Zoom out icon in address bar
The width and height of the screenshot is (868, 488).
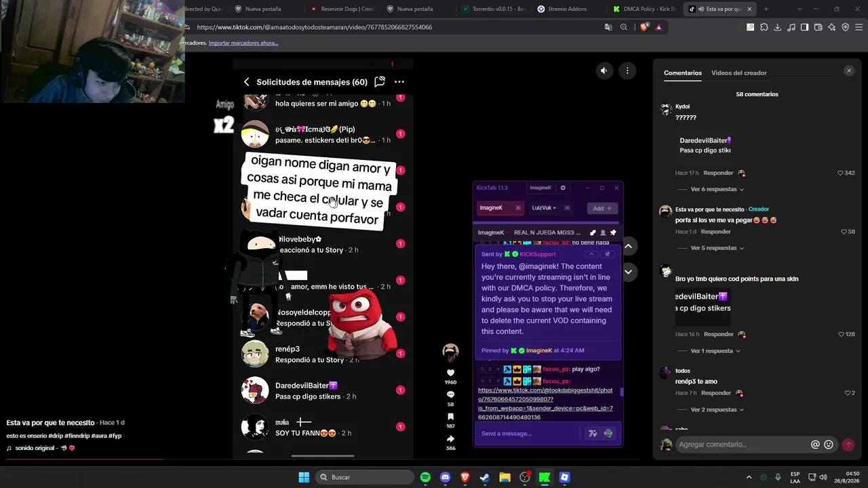pyautogui.click(x=624, y=27)
